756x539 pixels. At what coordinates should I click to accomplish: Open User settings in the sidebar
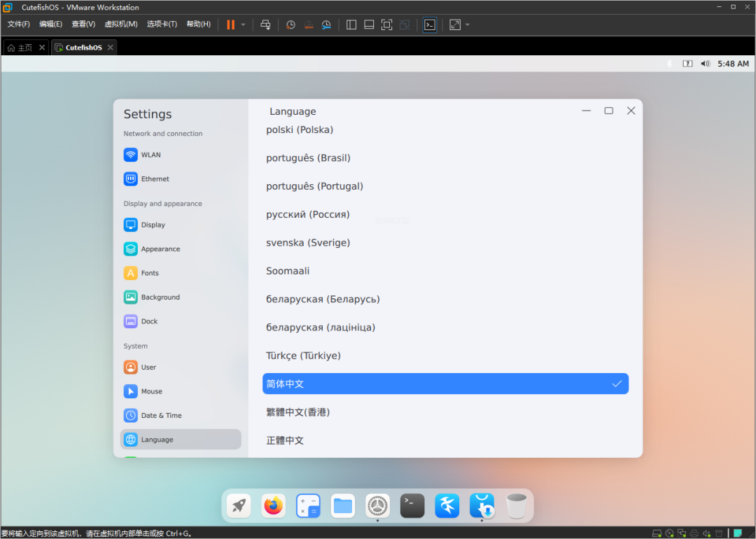coord(181,367)
